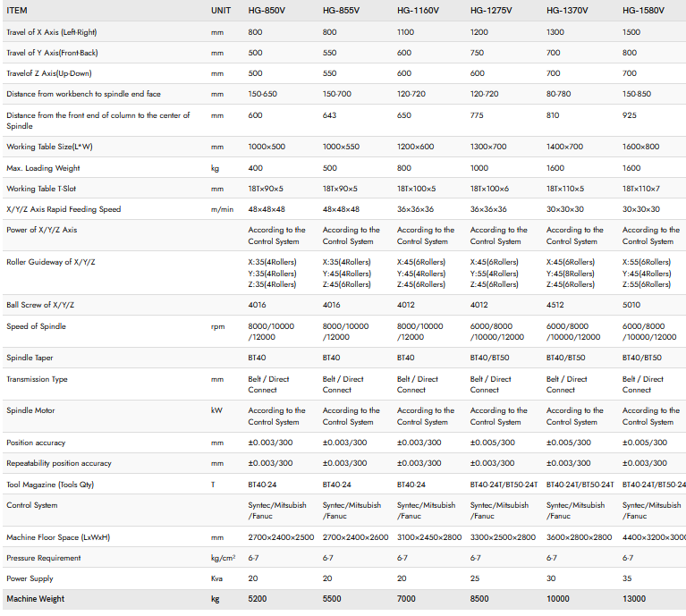
Task: Select the HG-1160V column header
Action: pos(418,11)
